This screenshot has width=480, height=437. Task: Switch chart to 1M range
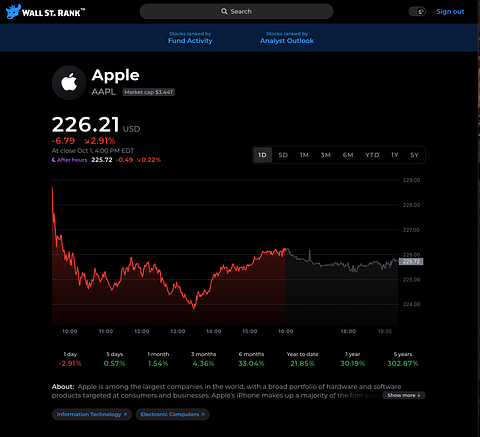[304, 155]
